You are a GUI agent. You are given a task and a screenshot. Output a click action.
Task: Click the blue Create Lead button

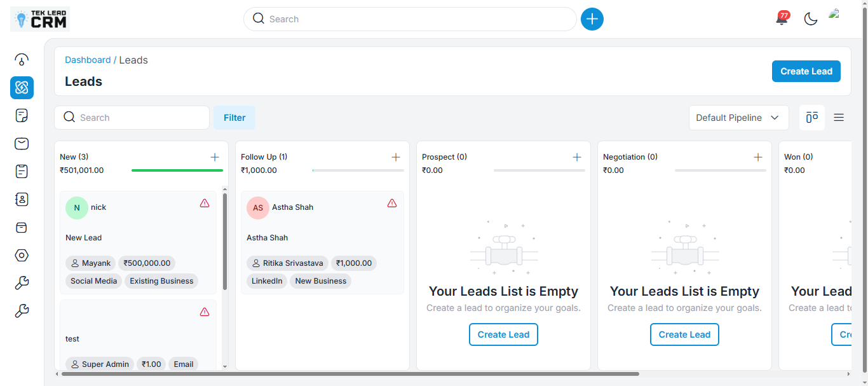[806, 71]
